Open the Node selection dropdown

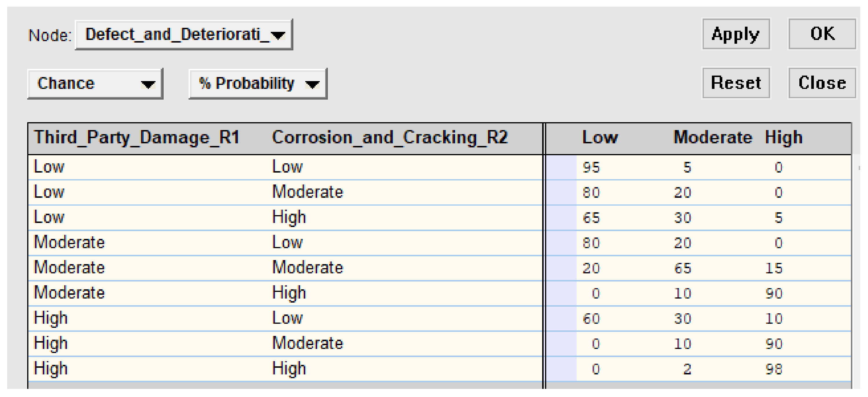tap(184, 34)
